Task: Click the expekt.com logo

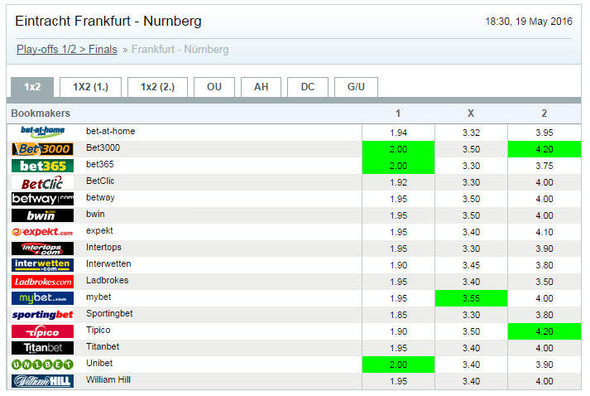Action: 43,232
